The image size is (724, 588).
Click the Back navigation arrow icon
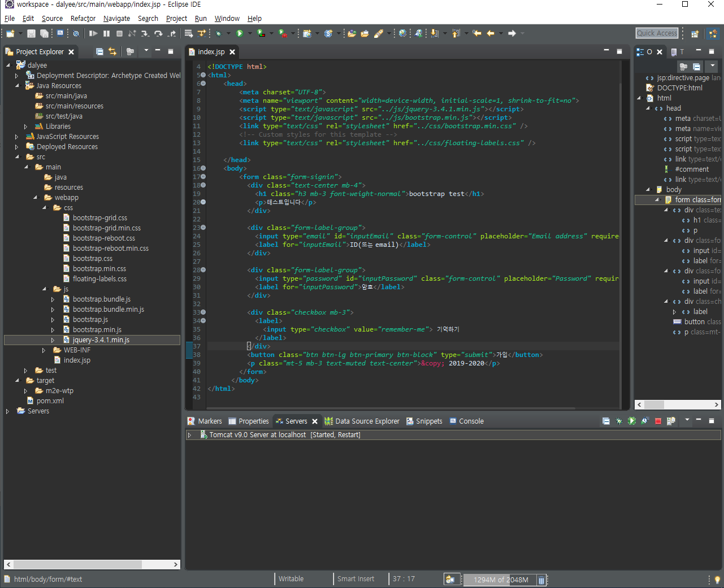491,33
